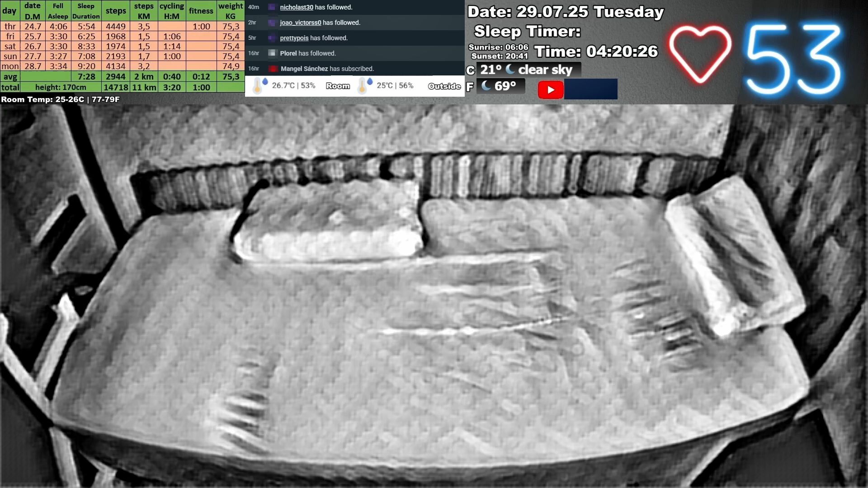868x488 pixels.
Task: Click the bed camera feed image
Action: point(434,296)
